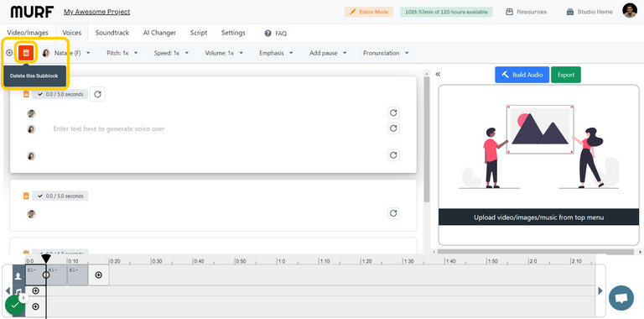Select the third Bl- block in the timeline
Image resolution: width=644 pixels, height=319 pixels.
(x=78, y=275)
